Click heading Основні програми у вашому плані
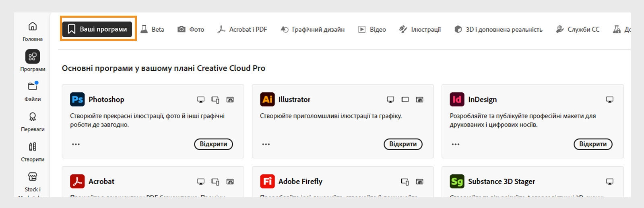This screenshot has width=644, height=208. (x=163, y=68)
